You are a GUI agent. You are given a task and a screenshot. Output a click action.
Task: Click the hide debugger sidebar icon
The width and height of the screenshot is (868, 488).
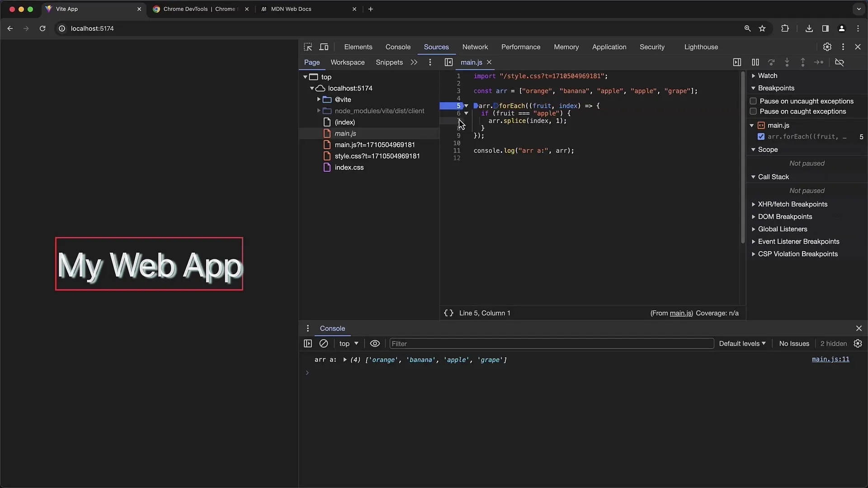737,62
